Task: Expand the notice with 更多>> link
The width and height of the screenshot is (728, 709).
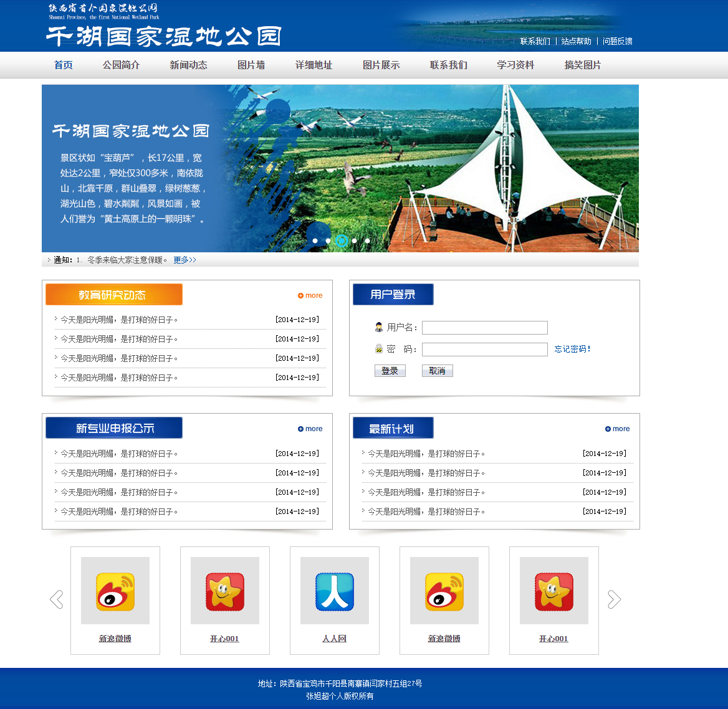Action: [x=184, y=260]
